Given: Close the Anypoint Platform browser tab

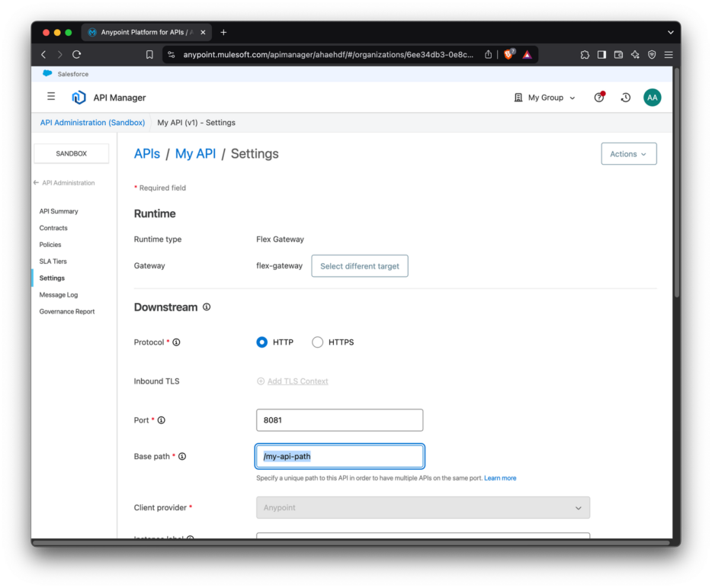Looking at the screenshot, I should (x=203, y=32).
